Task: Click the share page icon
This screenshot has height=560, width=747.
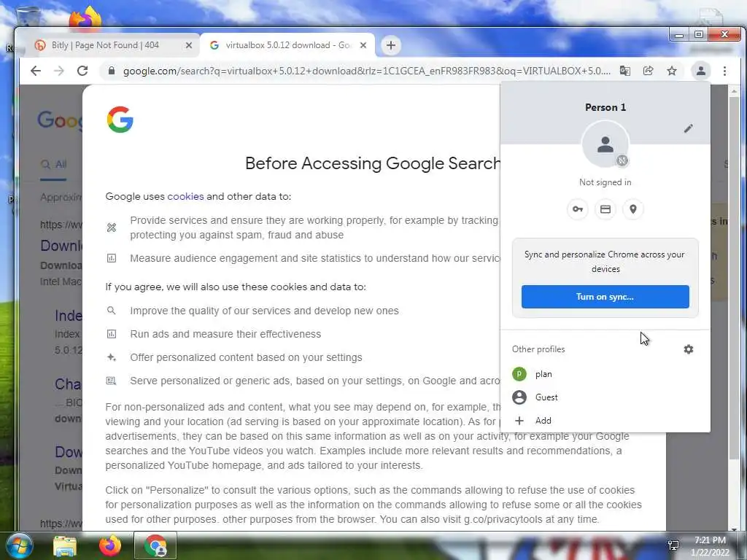Action: 648,71
